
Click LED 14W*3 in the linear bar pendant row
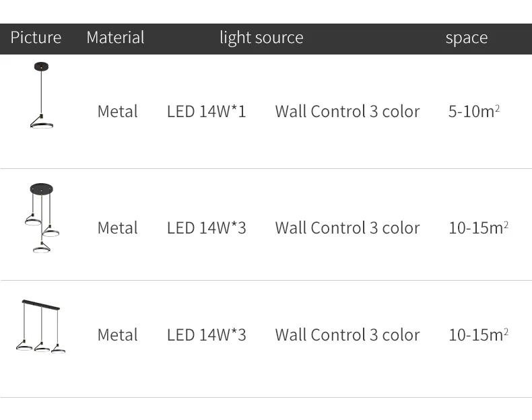[x=206, y=335]
